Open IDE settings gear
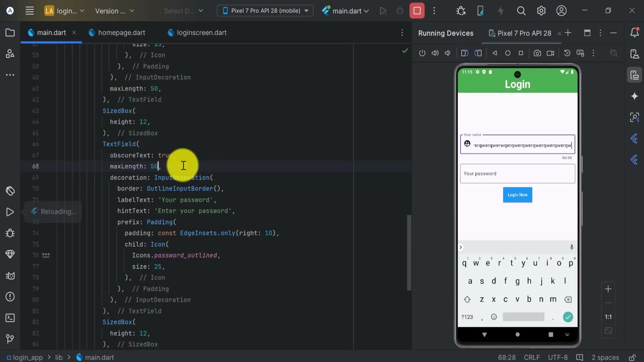Image resolution: width=644 pixels, height=362 pixels. click(541, 11)
